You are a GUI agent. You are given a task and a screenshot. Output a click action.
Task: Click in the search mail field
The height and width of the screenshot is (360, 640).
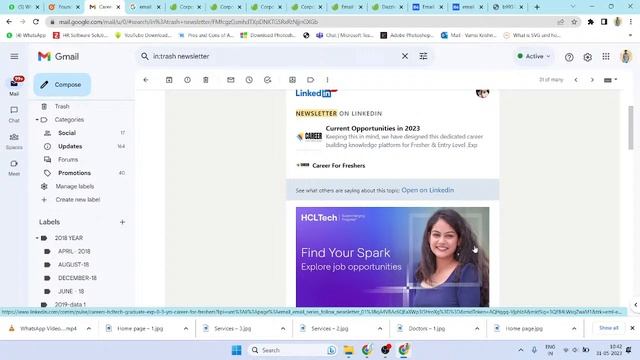coord(273,56)
